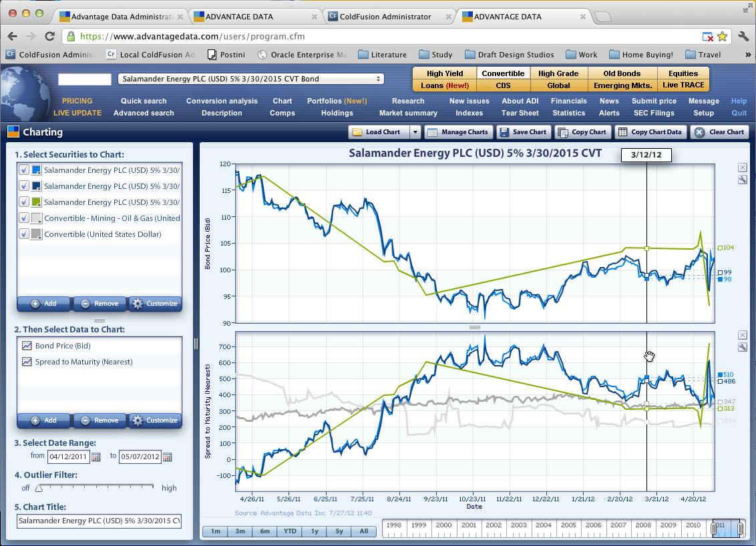Open Work bookmarks folder
Screen dimensions: 756x546
(x=582, y=55)
